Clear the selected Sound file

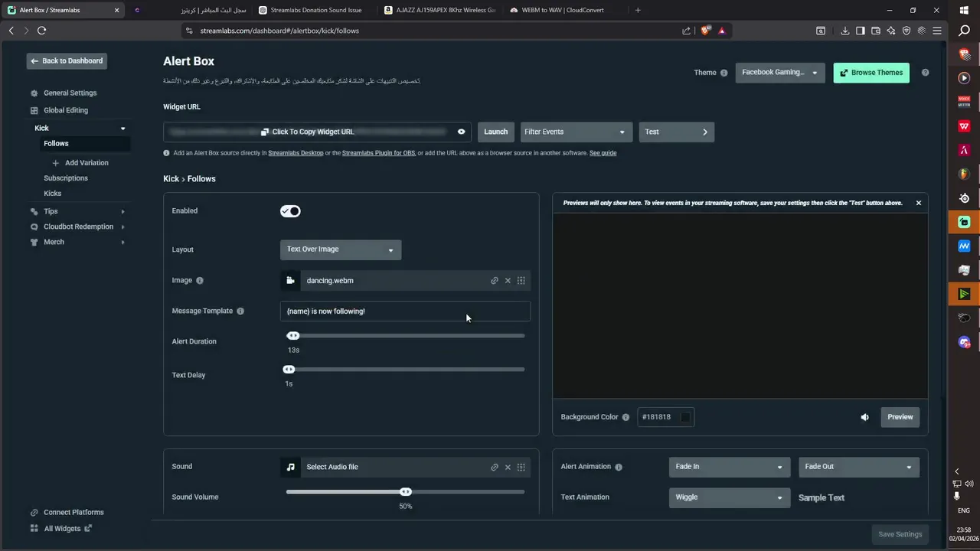click(508, 467)
